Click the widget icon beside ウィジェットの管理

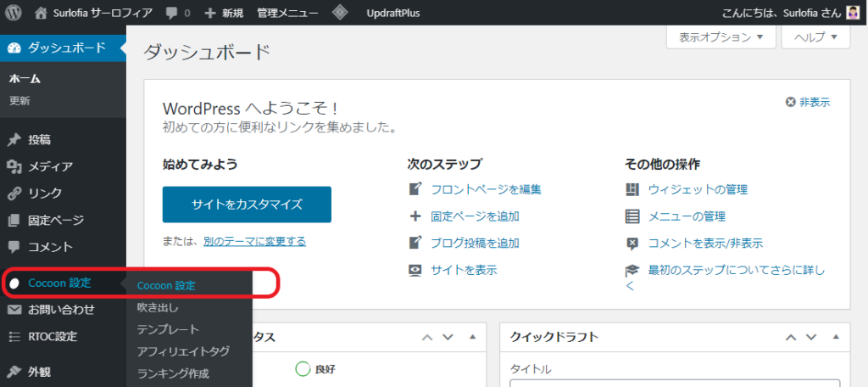(x=632, y=189)
